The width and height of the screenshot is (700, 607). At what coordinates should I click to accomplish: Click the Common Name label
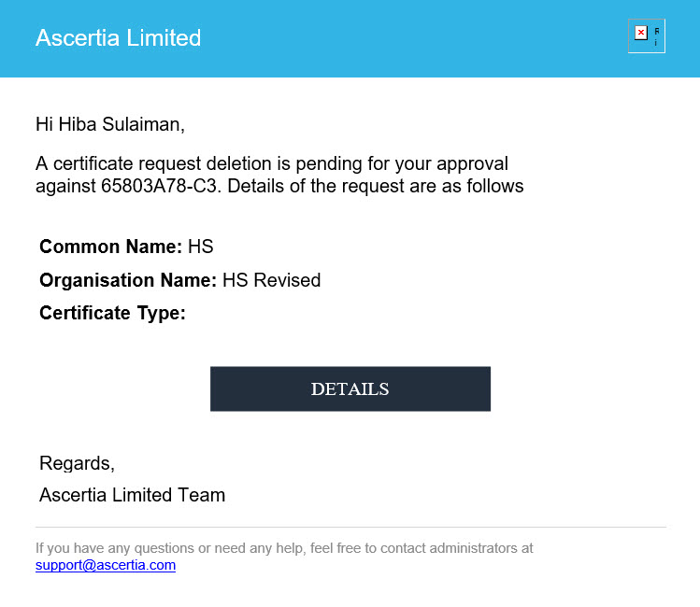pos(110,247)
